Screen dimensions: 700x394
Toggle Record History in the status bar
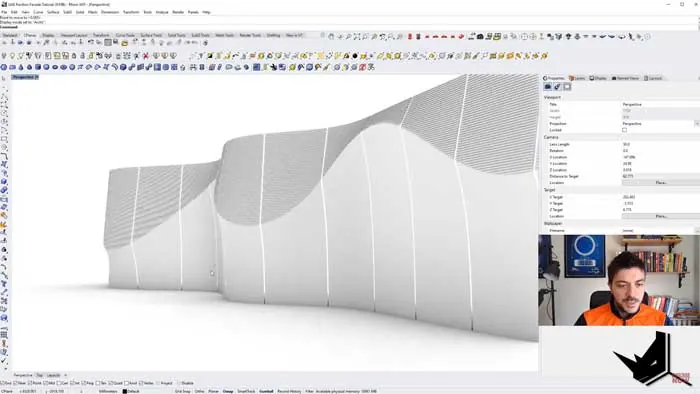click(289, 391)
